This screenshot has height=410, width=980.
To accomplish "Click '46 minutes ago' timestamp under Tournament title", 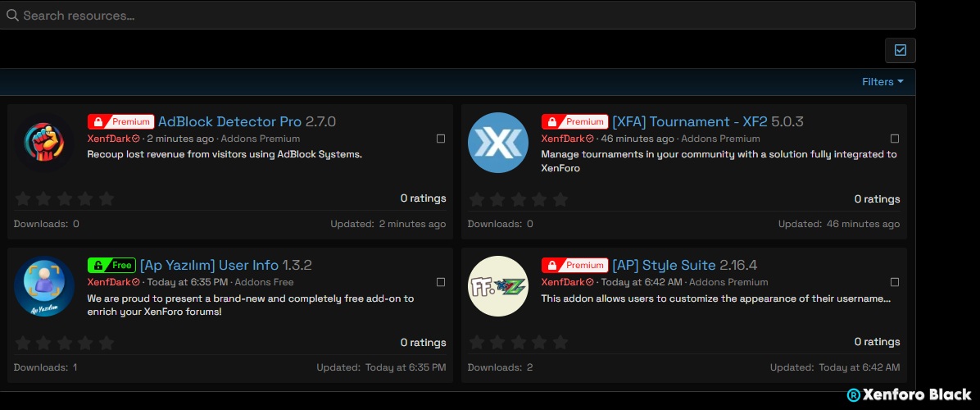I will [x=637, y=139].
